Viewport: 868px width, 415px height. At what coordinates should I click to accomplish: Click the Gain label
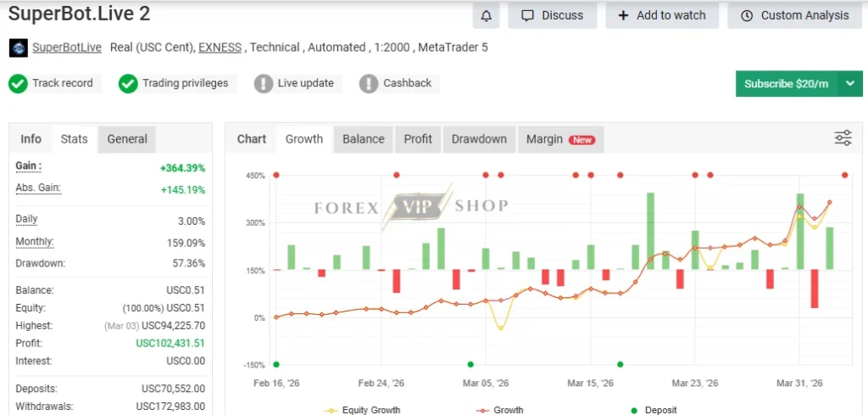[x=28, y=166]
